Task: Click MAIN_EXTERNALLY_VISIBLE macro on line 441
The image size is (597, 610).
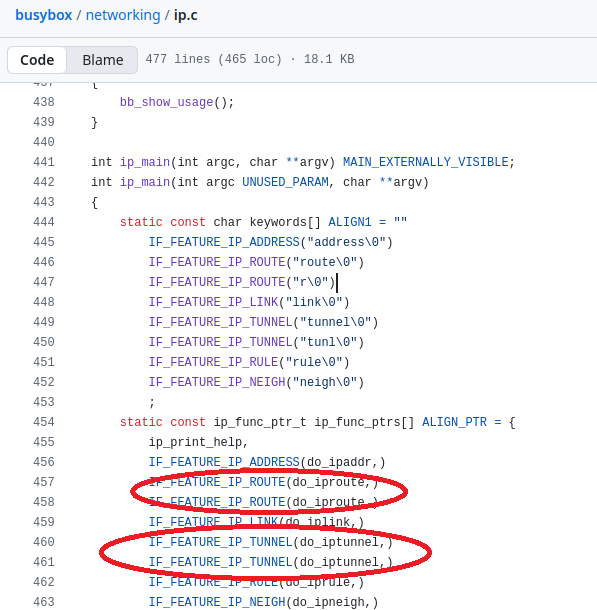Action: click(426, 162)
